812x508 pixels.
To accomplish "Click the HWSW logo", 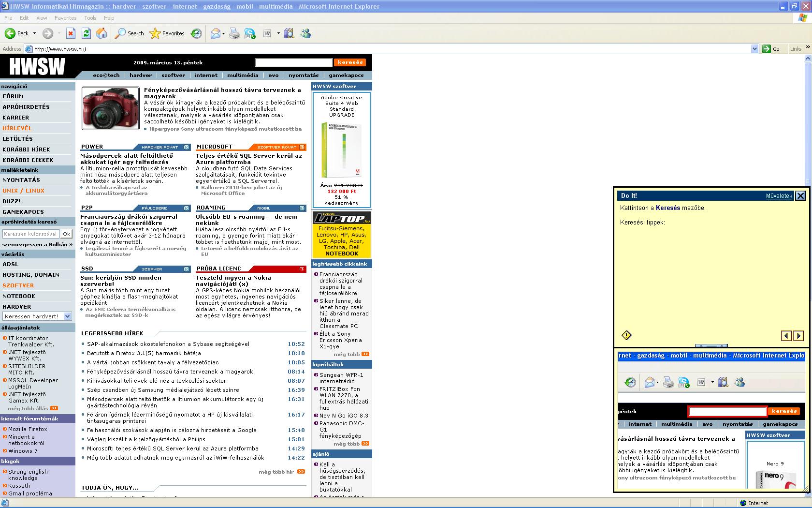I will [x=37, y=66].
